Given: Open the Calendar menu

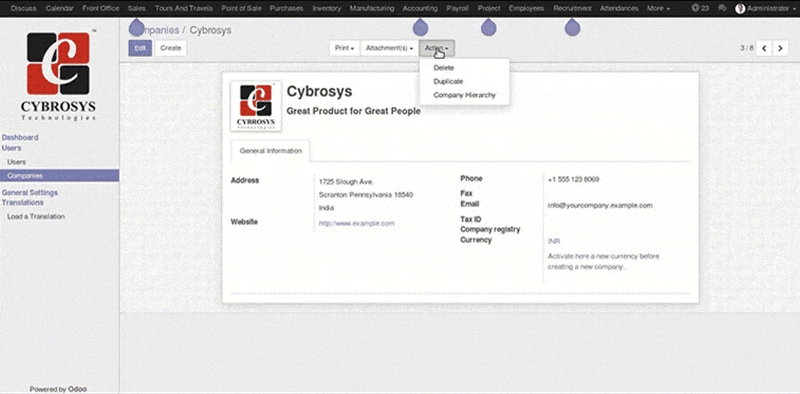Looking at the screenshot, I should 60,8.
